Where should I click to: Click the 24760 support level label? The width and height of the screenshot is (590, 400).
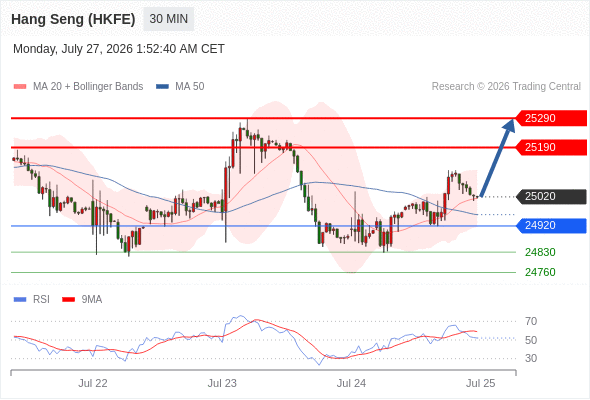540,272
